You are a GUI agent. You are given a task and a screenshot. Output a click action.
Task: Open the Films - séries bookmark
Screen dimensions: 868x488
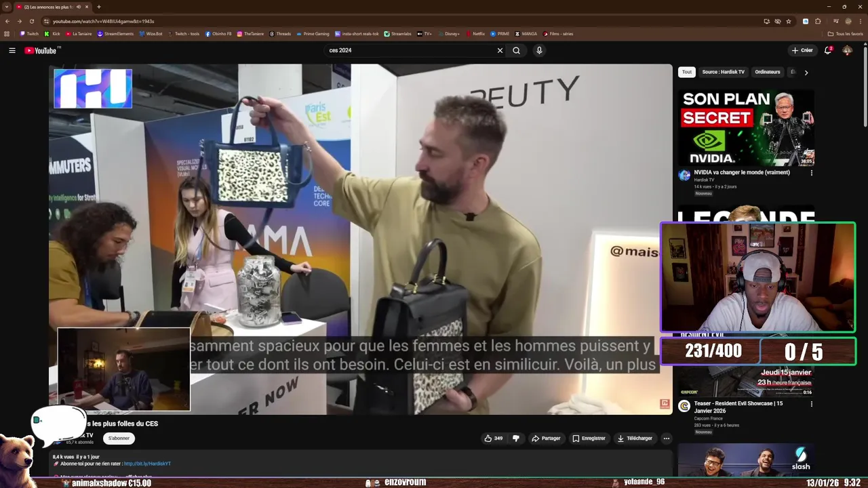(x=557, y=34)
